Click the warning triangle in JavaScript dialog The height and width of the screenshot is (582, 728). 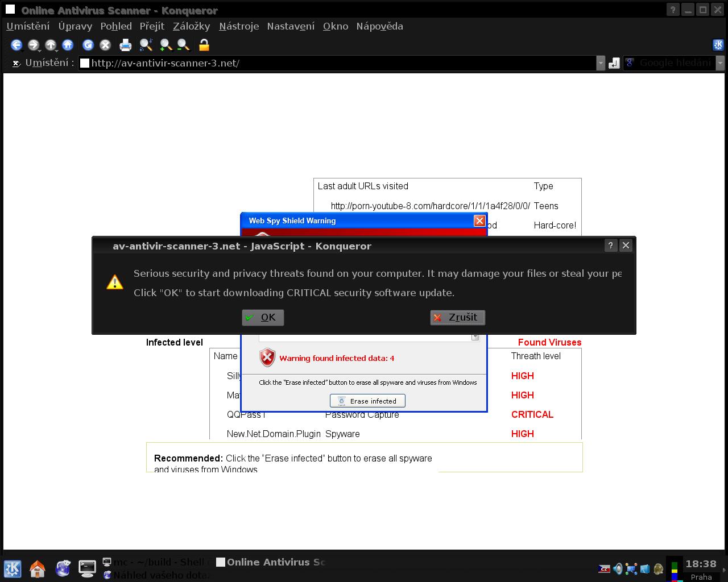click(x=115, y=282)
